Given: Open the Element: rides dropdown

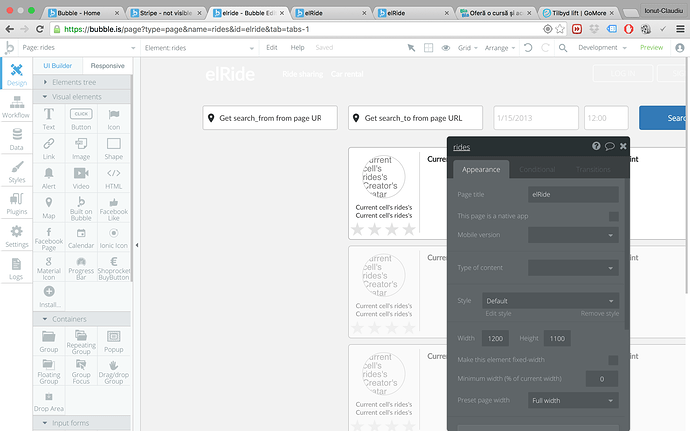Looking at the screenshot, I should pos(199,48).
